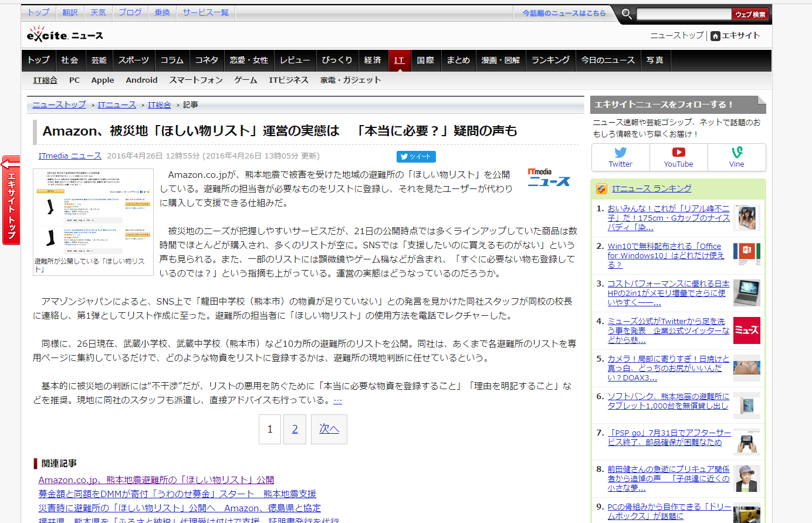812x523 pixels.
Task: Click the 翻訳 top service link
Action: 70,12
